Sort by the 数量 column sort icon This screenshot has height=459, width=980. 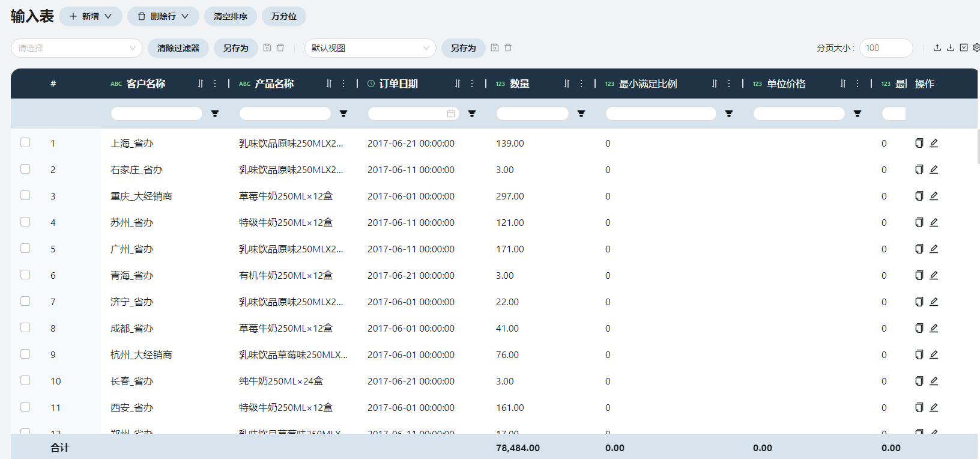(x=566, y=84)
